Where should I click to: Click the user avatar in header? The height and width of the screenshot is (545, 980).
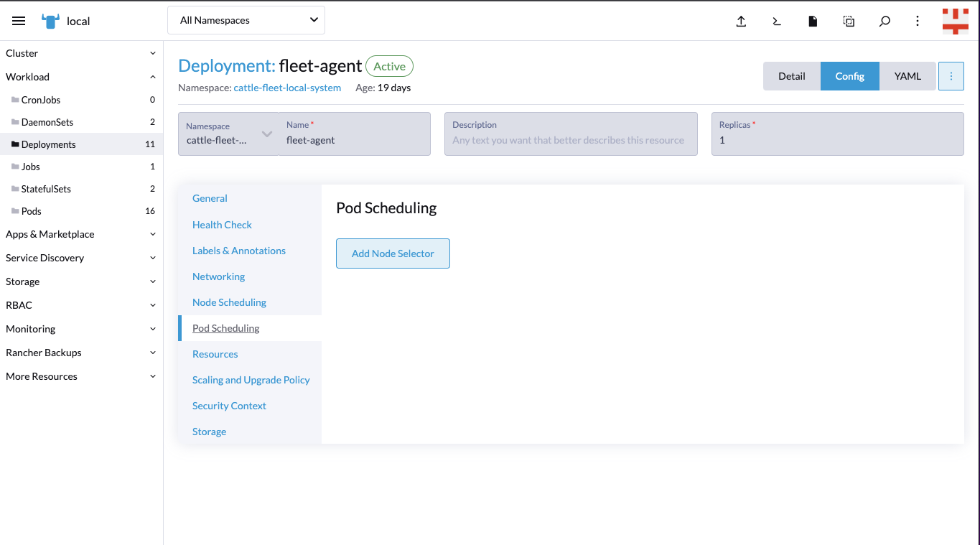coord(956,21)
